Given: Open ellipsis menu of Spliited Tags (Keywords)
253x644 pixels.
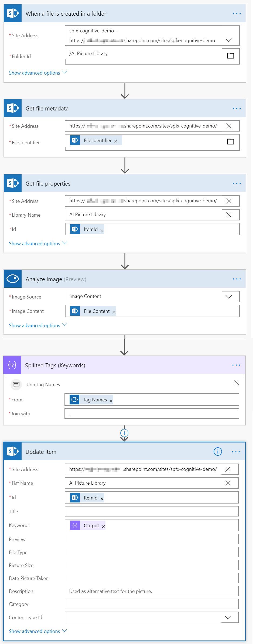Looking at the screenshot, I should coord(236,365).
